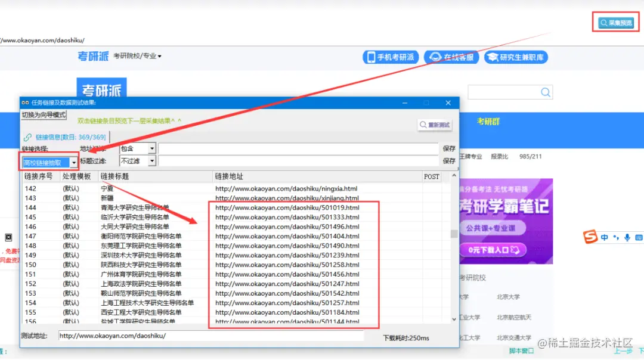
Task: Click the 采集预览 preview button
Action: click(x=615, y=23)
